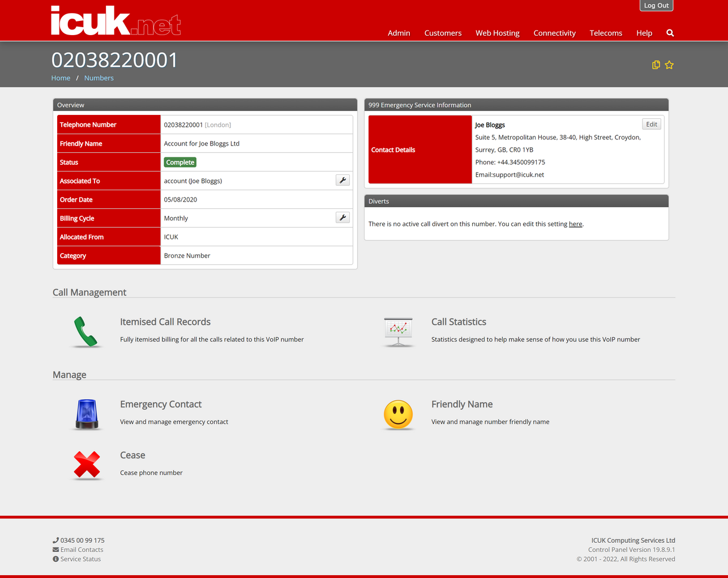The width and height of the screenshot is (728, 578).
Task: Click 'ICUK Computing Services Ltd' footer text
Action: tap(633, 540)
